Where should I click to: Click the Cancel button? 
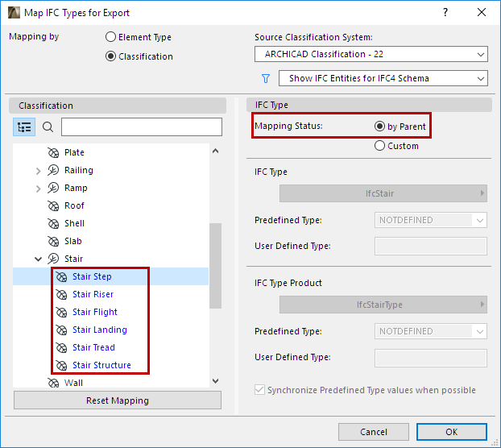[374, 431]
